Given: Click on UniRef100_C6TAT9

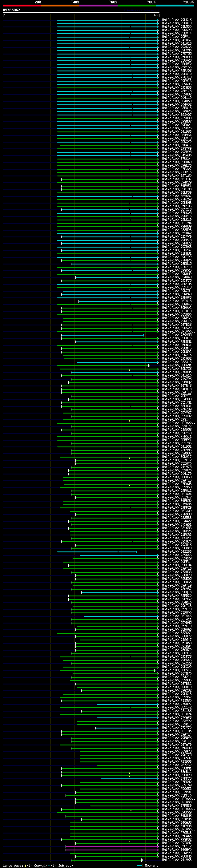Looking at the screenshot, I should [176, 745].
